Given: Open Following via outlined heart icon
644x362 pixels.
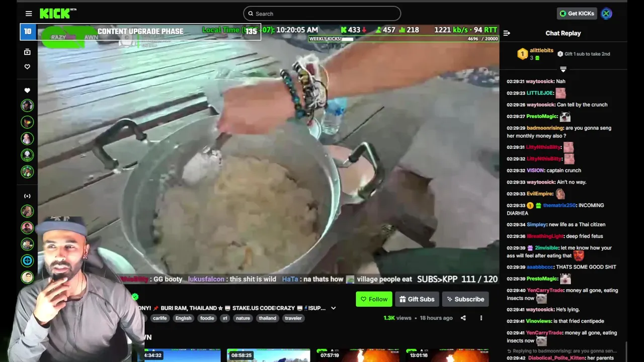Looking at the screenshot, I should [27, 66].
